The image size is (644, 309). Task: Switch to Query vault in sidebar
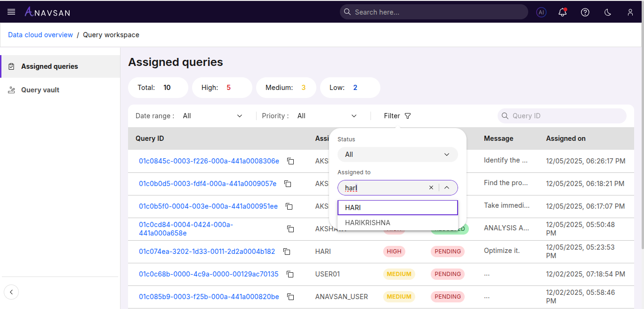(x=40, y=90)
